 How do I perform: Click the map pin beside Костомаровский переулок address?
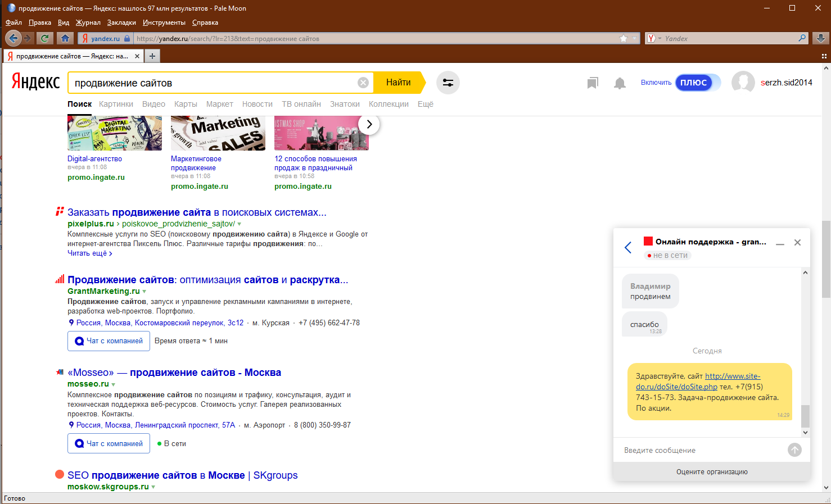pos(71,323)
